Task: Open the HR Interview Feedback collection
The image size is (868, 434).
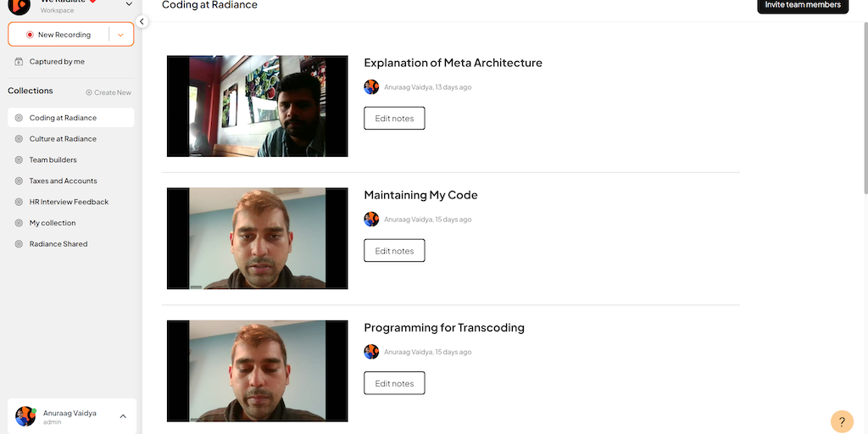Action: coord(69,202)
